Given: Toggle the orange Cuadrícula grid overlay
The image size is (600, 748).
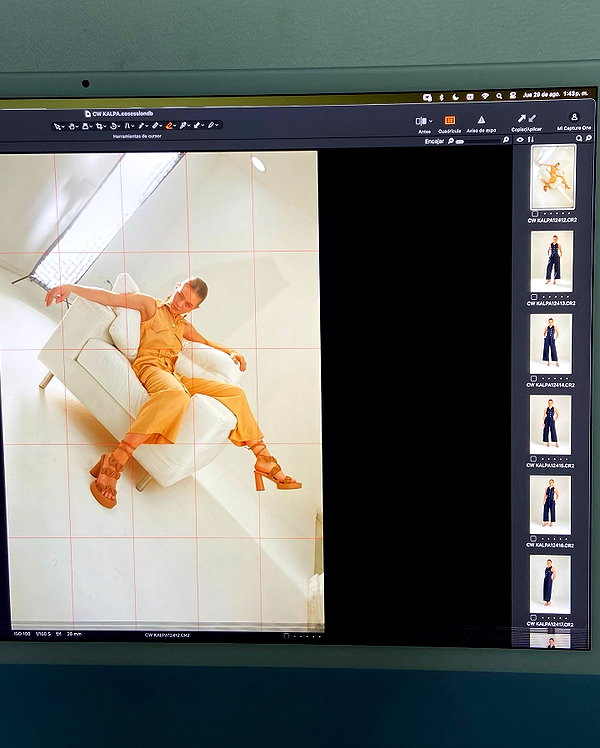Looking at the screenshot, I should [450, 120].
